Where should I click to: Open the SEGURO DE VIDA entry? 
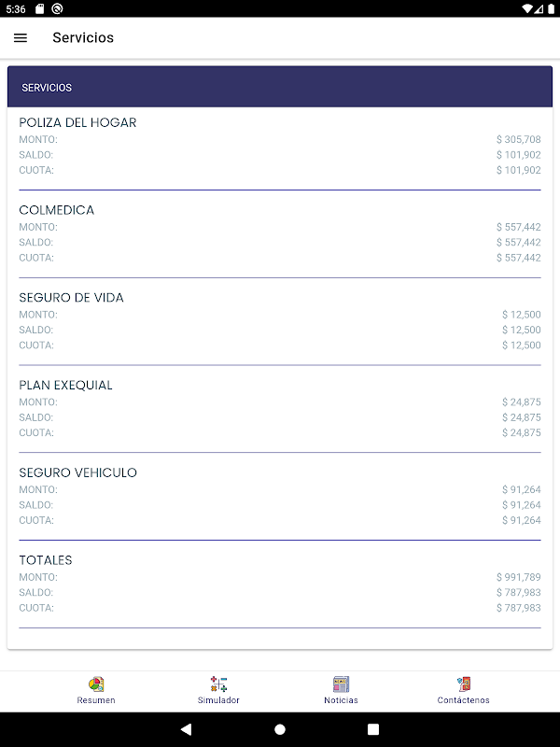click(280, 321)
